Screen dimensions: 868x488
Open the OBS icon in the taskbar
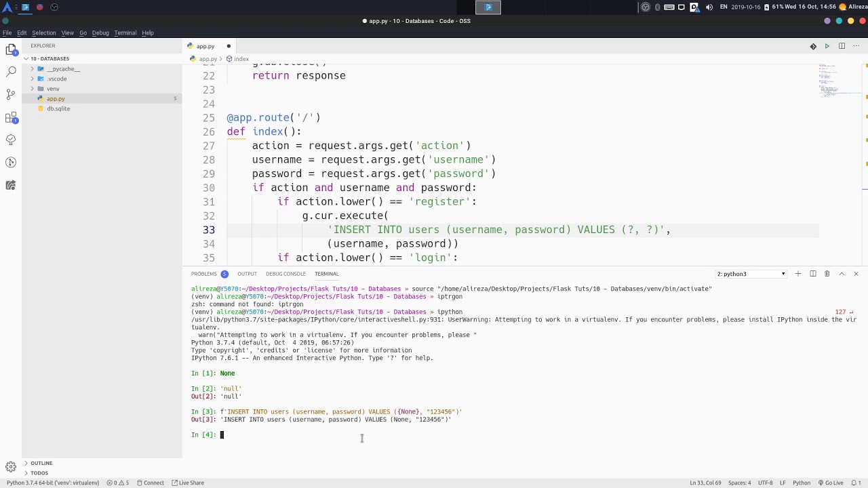pyautogui.click(x=54, y=7)
